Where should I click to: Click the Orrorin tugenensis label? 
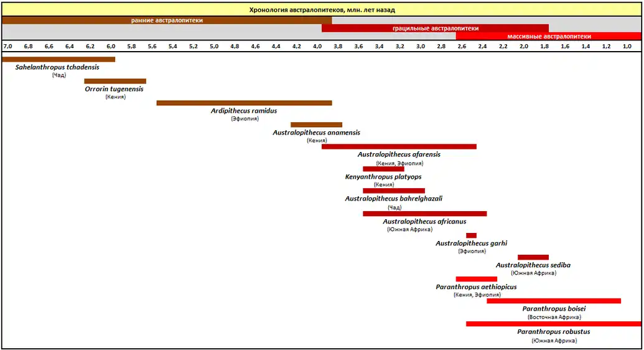click(114, 89)
